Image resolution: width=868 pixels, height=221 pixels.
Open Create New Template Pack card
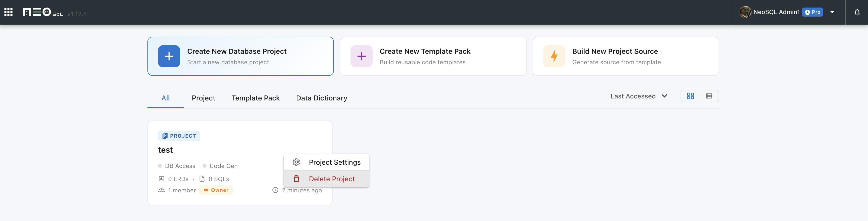433,56
